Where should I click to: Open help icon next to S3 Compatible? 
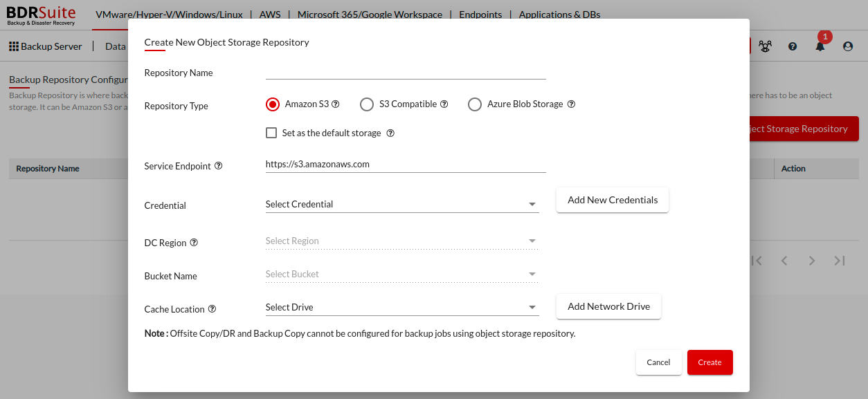[x=444, y=104]
